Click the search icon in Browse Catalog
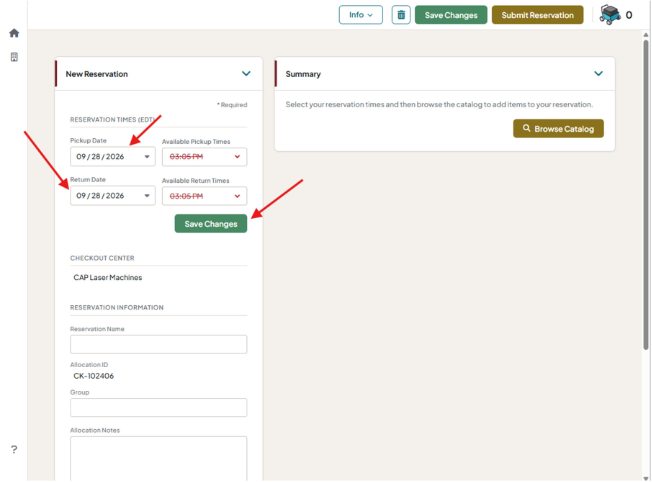The height and width of the screenshot is (482, 652). pyautogui.click(x=526, y=128)
